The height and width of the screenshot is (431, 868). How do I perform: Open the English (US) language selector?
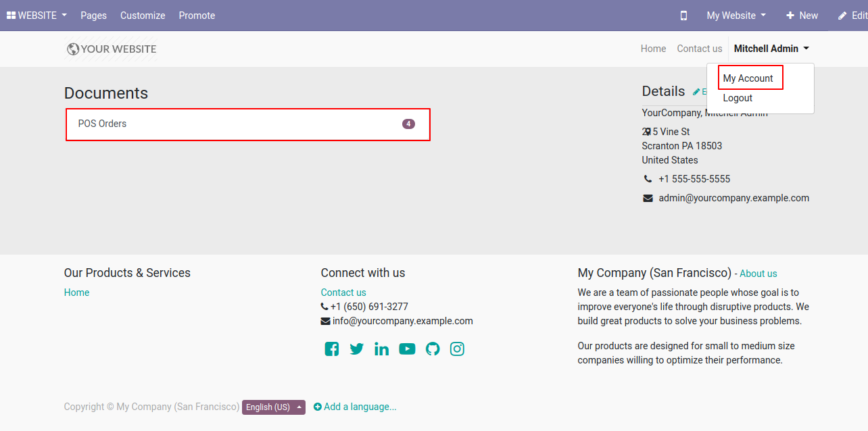[x=274, y=407]
